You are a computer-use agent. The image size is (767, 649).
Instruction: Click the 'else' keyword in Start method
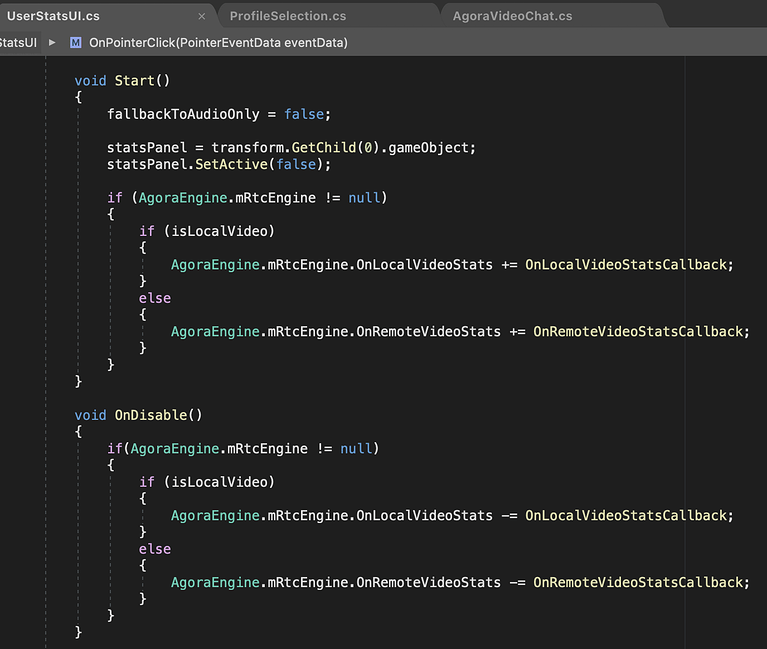click(155, 298)
